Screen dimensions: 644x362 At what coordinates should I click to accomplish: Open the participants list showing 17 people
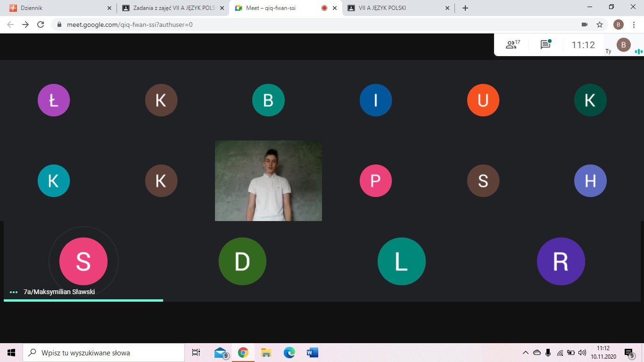click(512, 45)
